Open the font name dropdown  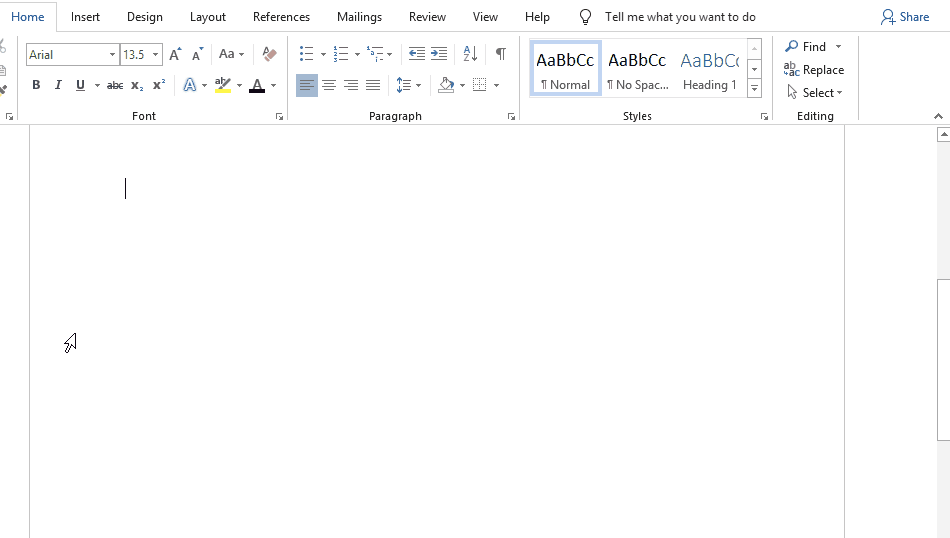pos(112,55)
